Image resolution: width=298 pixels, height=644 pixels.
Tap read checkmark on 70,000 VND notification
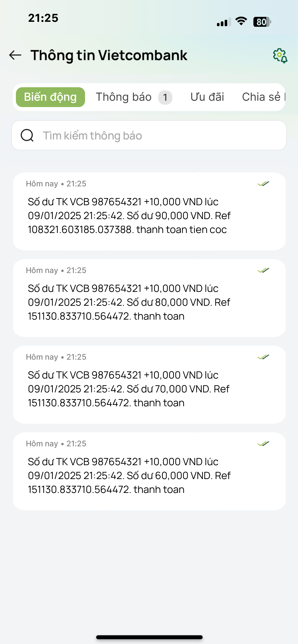coord(263,357)
